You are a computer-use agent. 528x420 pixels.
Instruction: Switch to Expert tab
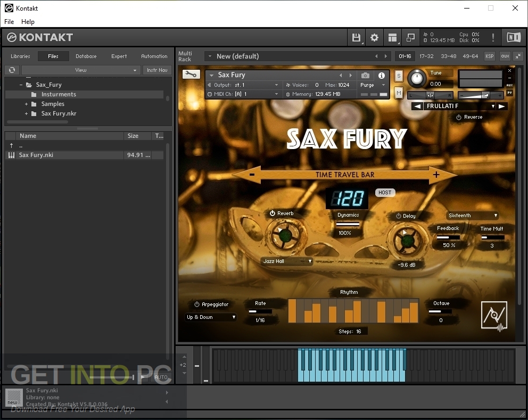pos(119,56)
